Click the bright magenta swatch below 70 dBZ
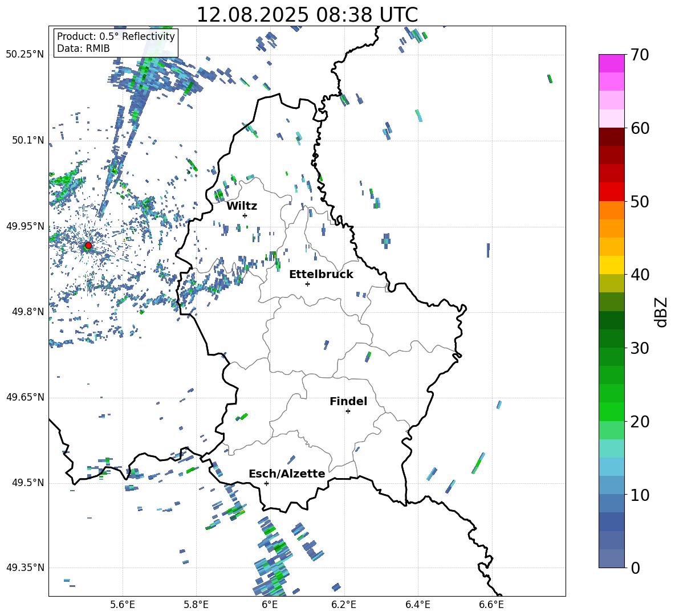 click(611, 63)
